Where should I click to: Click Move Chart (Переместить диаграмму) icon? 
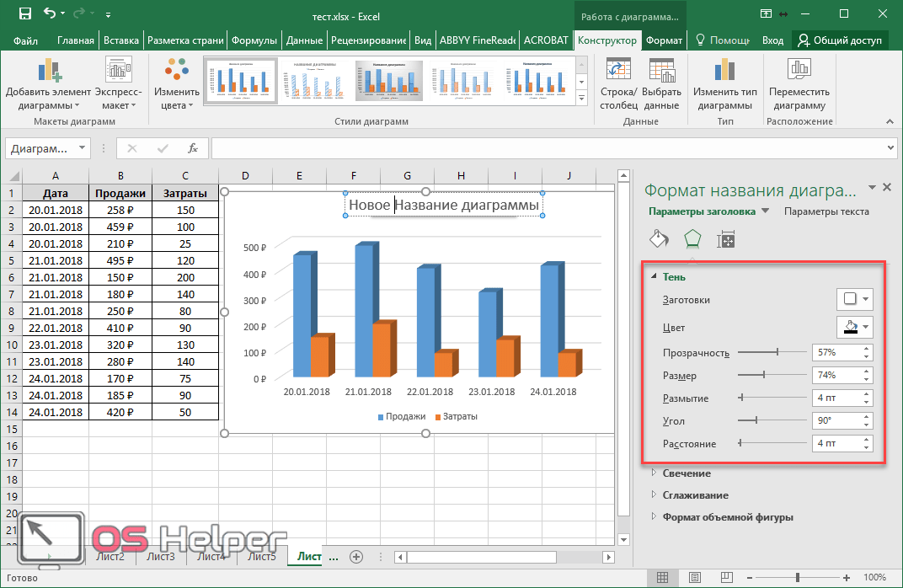tap(799, 72)
